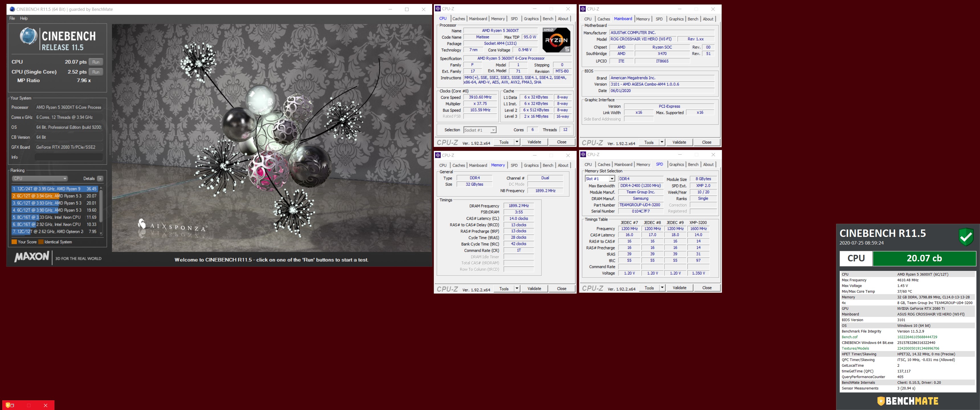Select the highlighted 6C/12T @ 3.94 GHz ranking row

[55, 196]
